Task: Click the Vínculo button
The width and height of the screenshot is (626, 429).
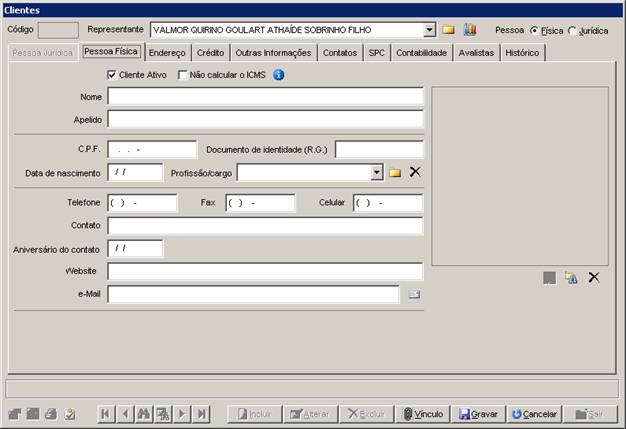Action: coord(423,414)
